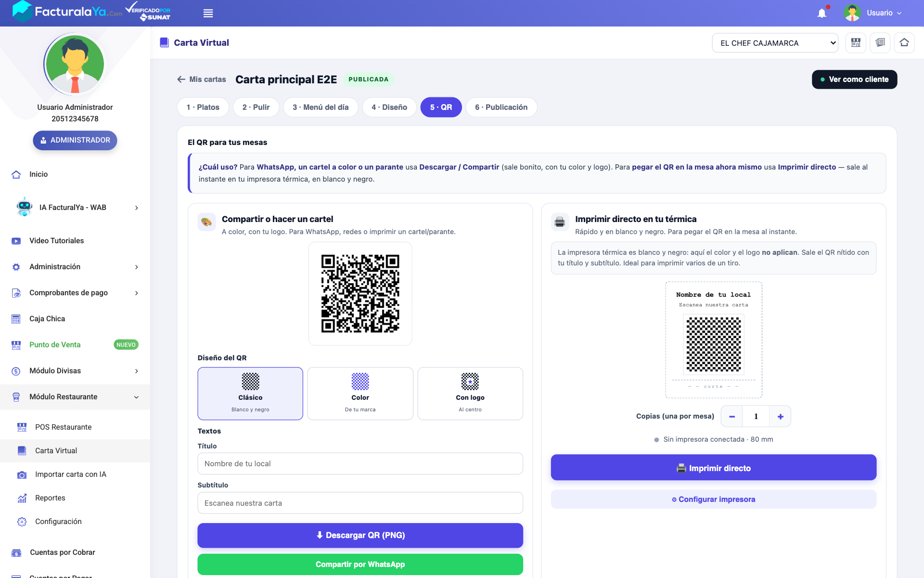The height and width of the screenshot is (578, 924).
Task: Open Punto de Venta menu item
Action: [55, 345]
